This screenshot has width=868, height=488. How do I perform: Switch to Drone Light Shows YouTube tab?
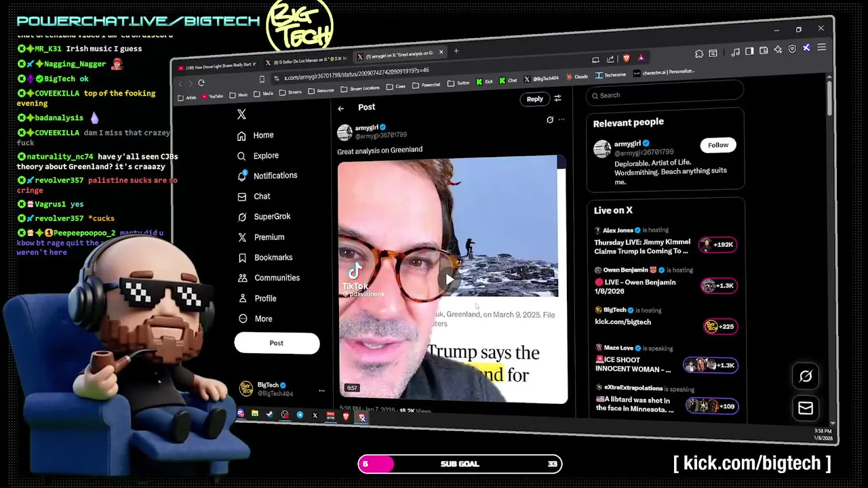tap(217, 67)
